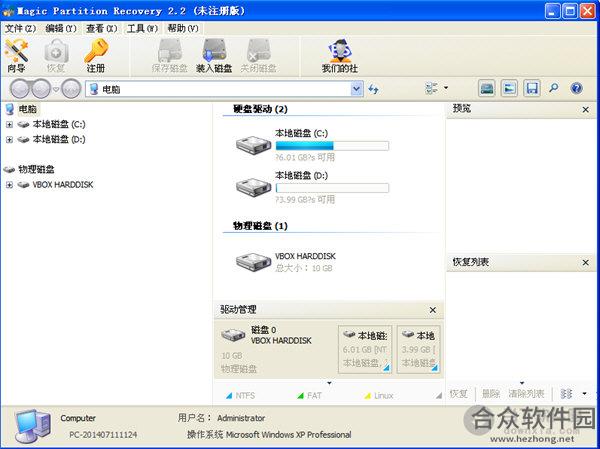Select 电脑 root in the tree
The width and height of the screenshot is (600, 449).
pos(28,109)
